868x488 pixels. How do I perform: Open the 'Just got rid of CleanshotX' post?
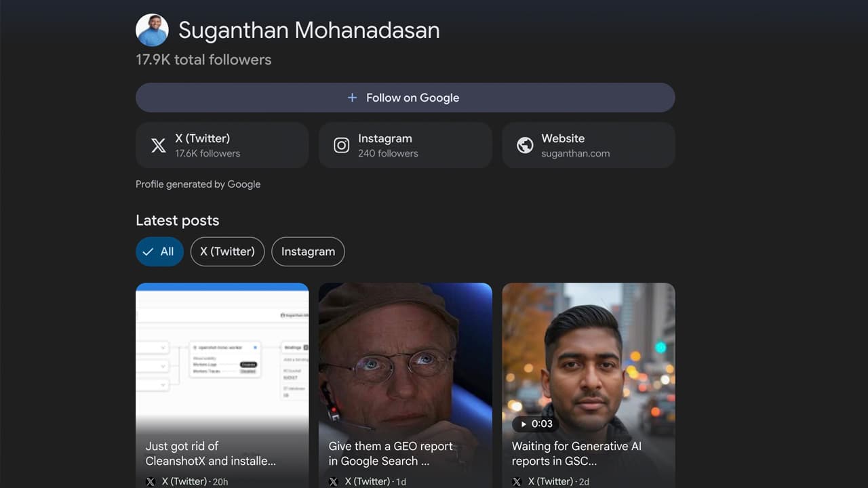[222, 385]
